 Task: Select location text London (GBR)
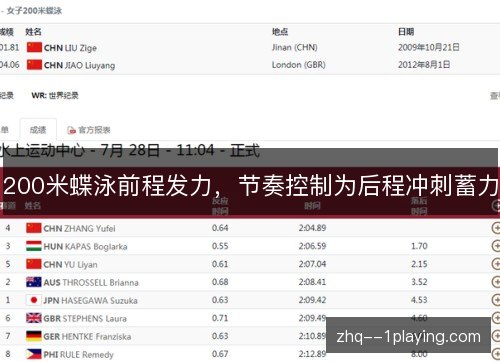(299, 65)
